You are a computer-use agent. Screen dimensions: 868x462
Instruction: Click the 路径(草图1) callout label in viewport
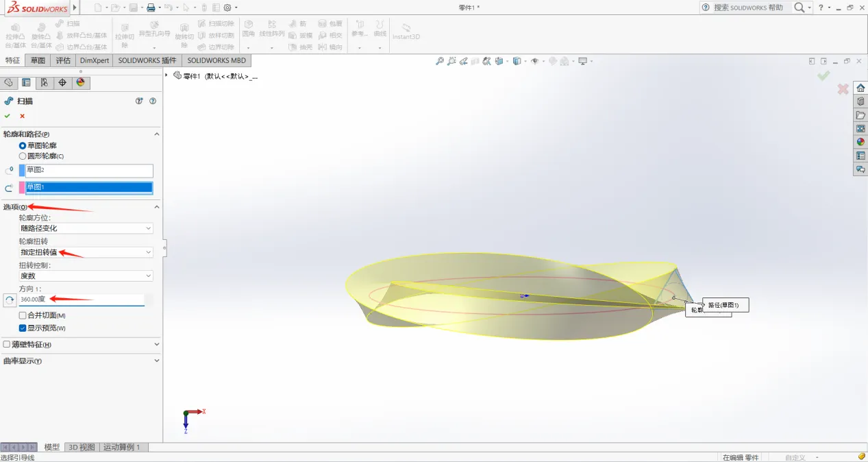[726, 305]
